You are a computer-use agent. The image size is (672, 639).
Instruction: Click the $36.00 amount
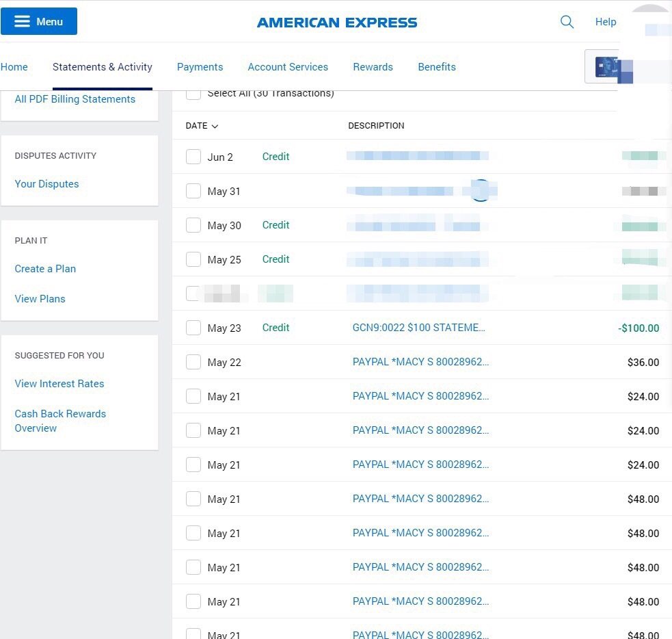pyautogui.click(x=643, y=363)
